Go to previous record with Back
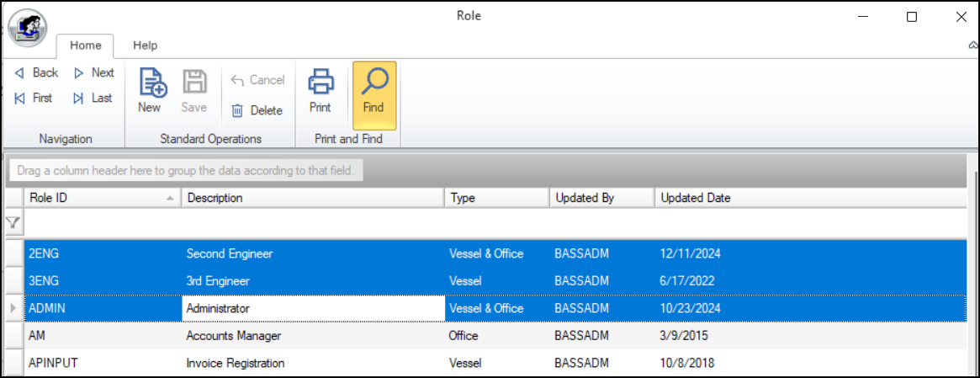980x378 pixels. tap(37, 72)
